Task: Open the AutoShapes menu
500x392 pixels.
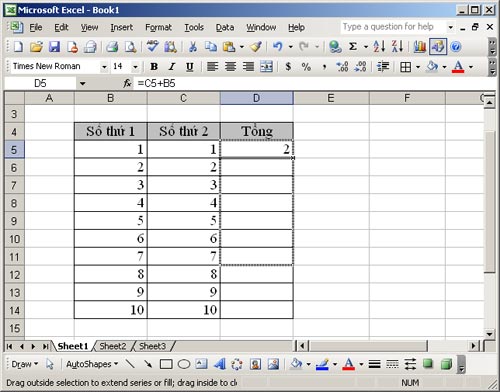Action: pyautogui.click(x=92, y=364)
